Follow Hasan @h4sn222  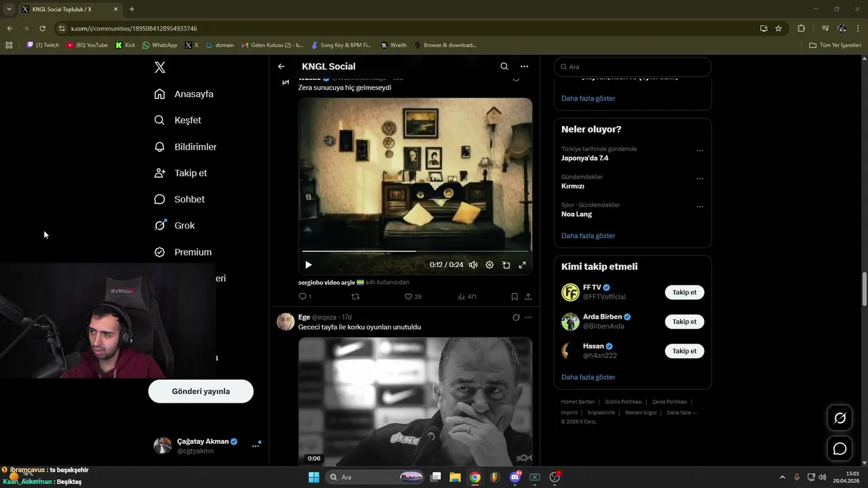pos(684,351)
